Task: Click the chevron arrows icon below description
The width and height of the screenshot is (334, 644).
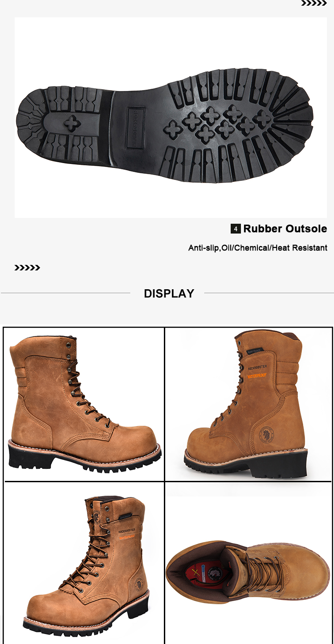Action: (x=27, y=268)
